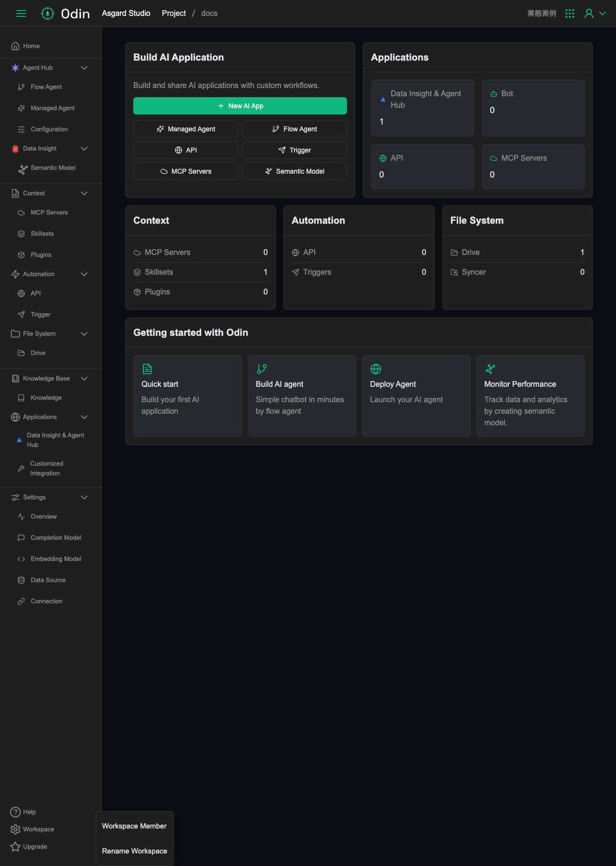Image resolution: width=616 pixels, height=866 pixels.
Task: Select Workspace Member from popup menu
Action: 134,826
